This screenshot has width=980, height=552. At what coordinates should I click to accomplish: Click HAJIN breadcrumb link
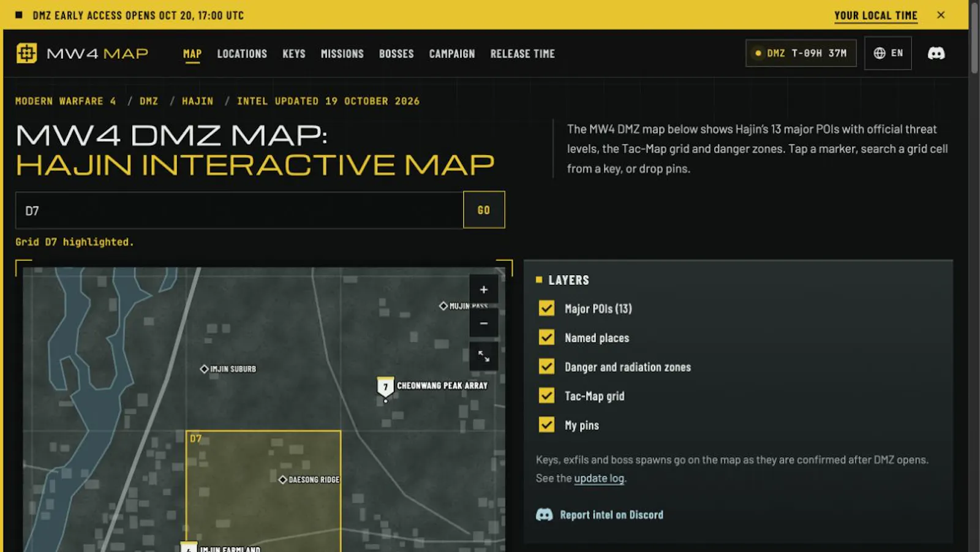tap(198, 101)
